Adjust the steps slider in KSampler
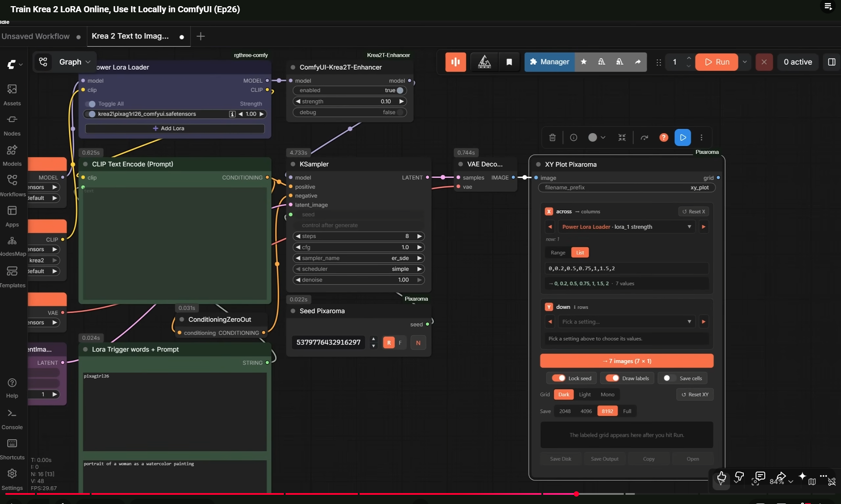The width and height of the screenshot is (841, 504). point(359,236)
